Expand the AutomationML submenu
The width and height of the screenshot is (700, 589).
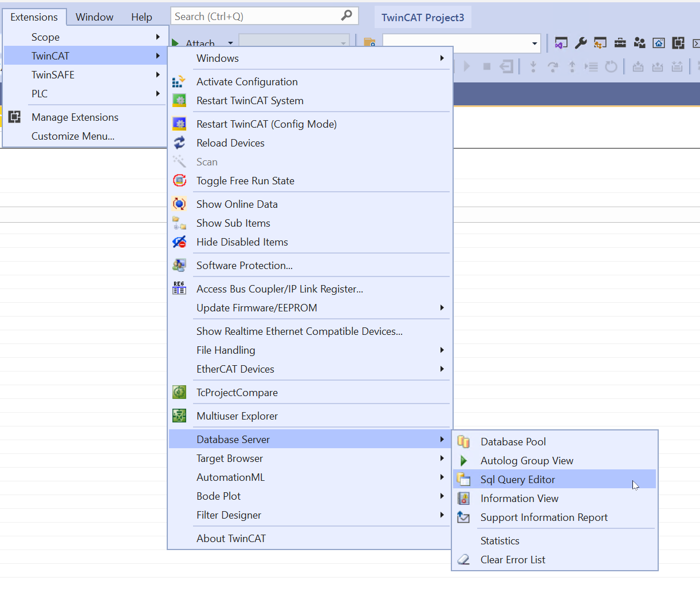[x=442, y=477]
